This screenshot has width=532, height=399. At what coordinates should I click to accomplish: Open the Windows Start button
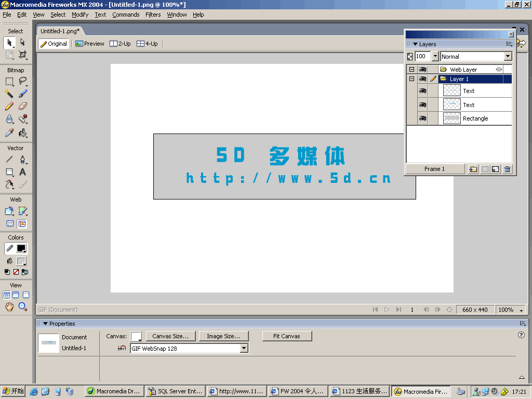click(13, 391)
